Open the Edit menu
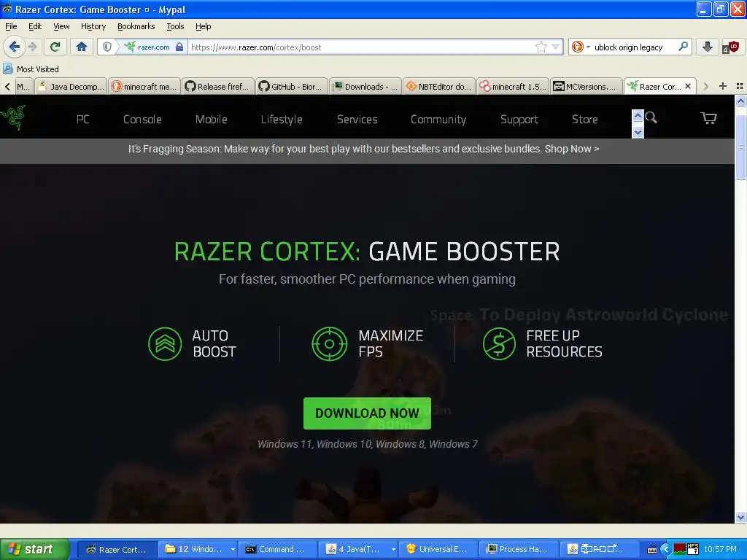Screen dimensions: 747x560 [x=35, y=26]
